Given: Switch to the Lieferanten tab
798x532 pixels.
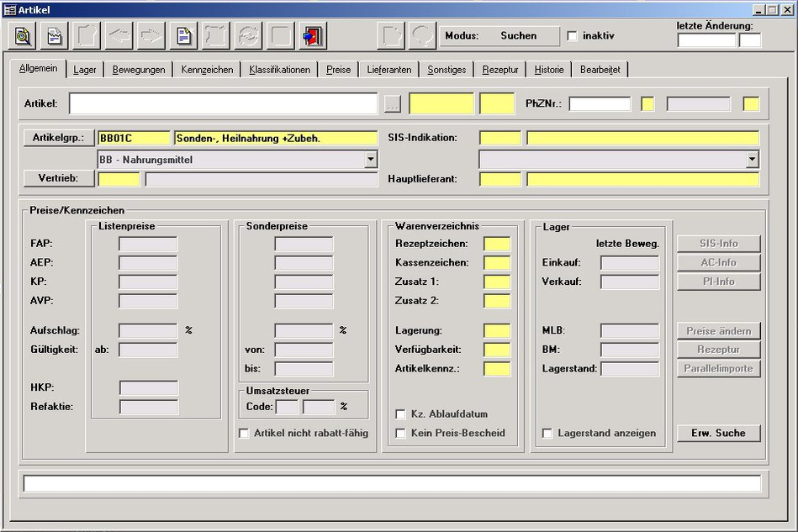Looking at the screenshot, I should [x=389, y=70].
